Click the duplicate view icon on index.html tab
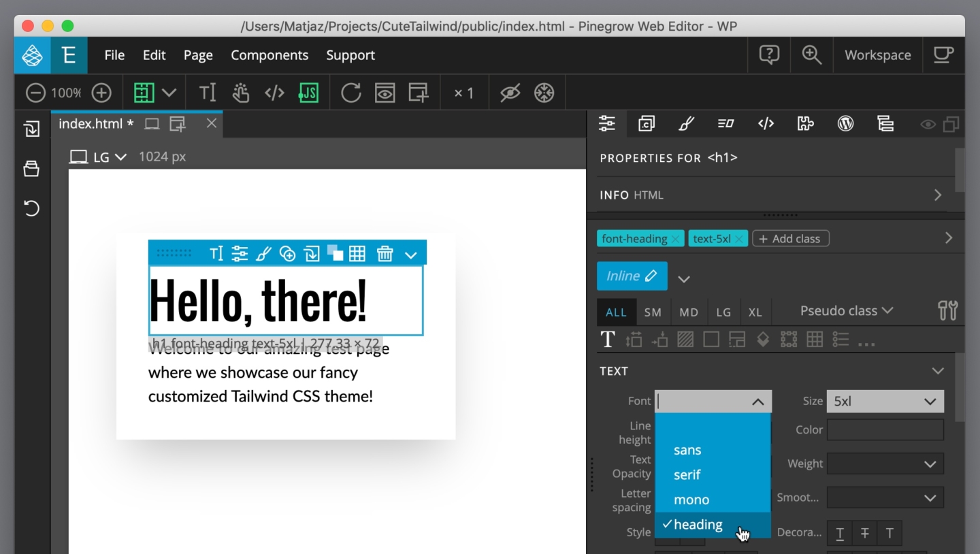980x554 pixels. (x=178, y=124)
